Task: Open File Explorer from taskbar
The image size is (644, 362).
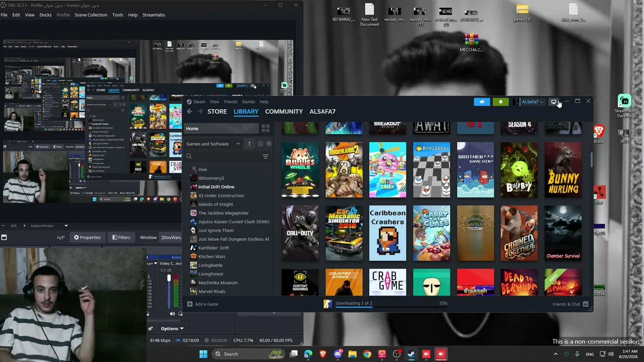Action: pos(352,354)
